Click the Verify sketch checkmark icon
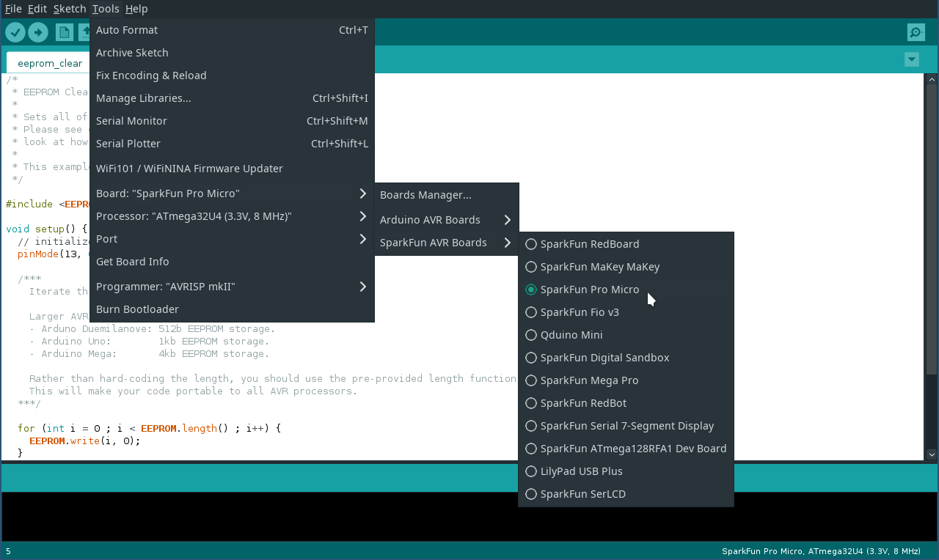 (x=15, y=32)
